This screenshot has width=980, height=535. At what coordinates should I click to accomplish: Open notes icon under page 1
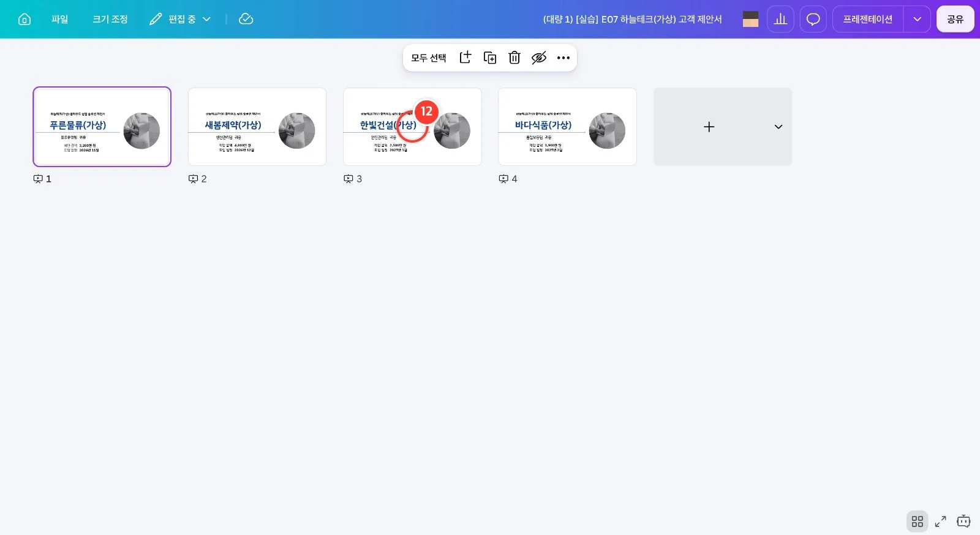click(x=38, y=179)
